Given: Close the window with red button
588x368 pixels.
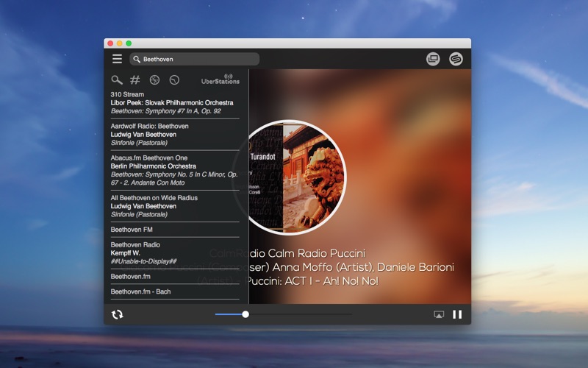Looking at the screenshot, I should [110, 43].
